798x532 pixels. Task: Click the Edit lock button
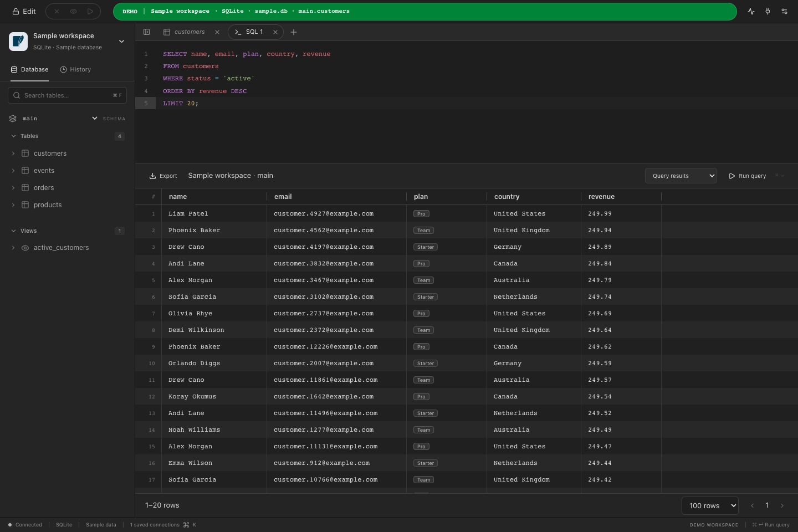(x=24, y=11)
